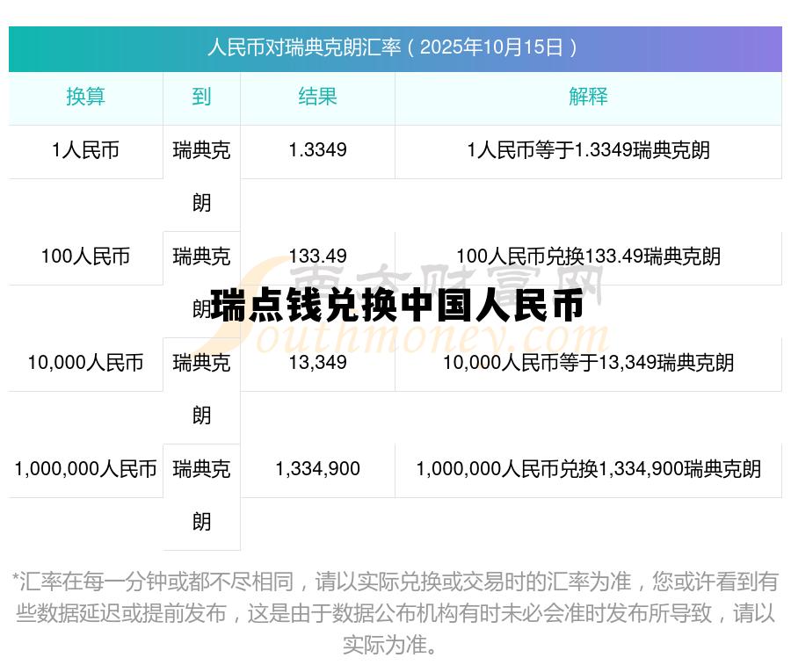Select the result value 13,349
The height and width of the screenshot is (672, 791).
point(318,364)
